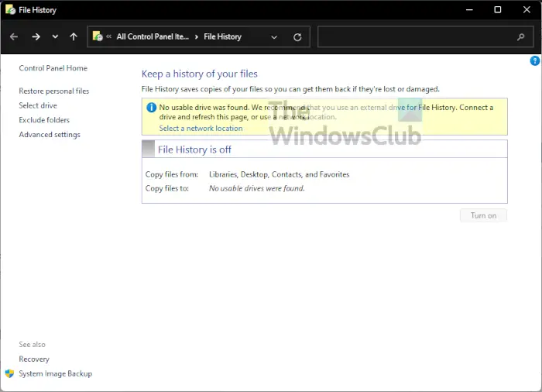Refresh the File History page
The width and height of the screenshot is (542, 392).
297,37
